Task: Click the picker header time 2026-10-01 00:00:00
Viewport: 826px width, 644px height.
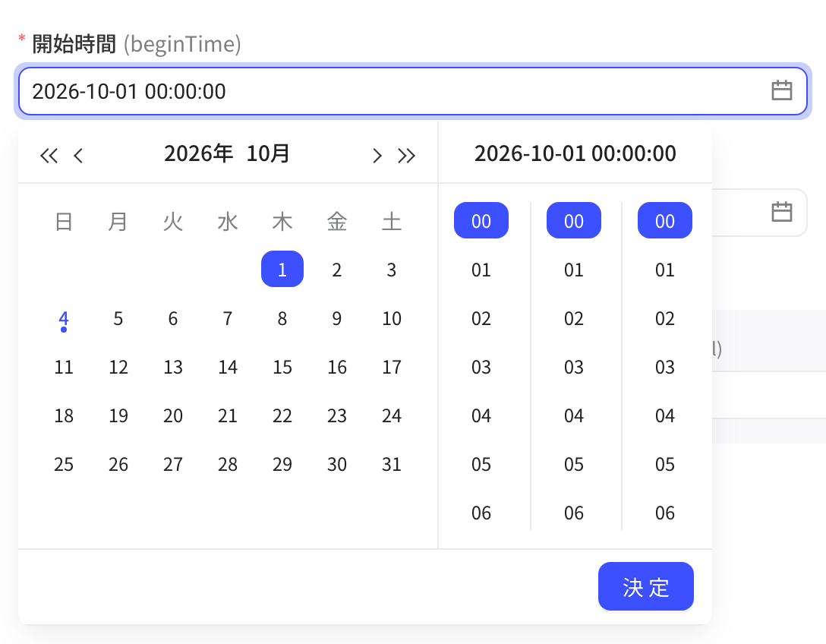Action: coord(575,153)
